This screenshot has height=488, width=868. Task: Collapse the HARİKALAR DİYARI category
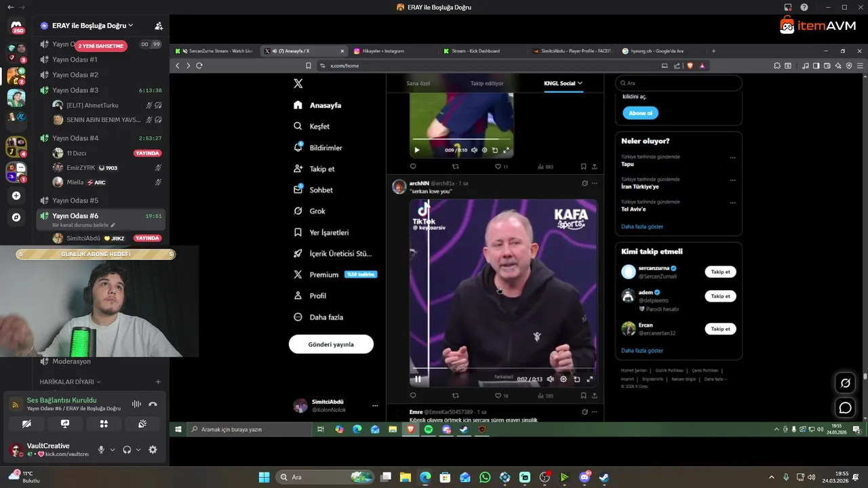coord(70,382)
